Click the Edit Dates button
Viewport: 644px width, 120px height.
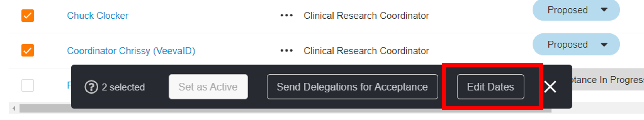[490, 87]
